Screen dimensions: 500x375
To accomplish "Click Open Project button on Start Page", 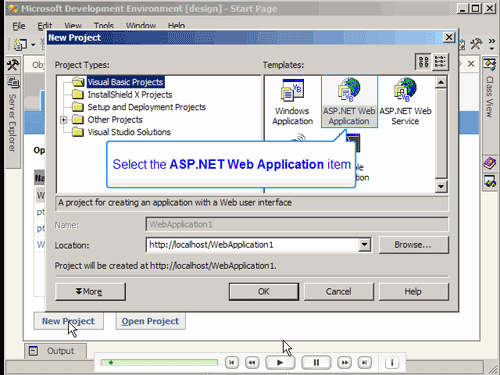I will [150, 321].
